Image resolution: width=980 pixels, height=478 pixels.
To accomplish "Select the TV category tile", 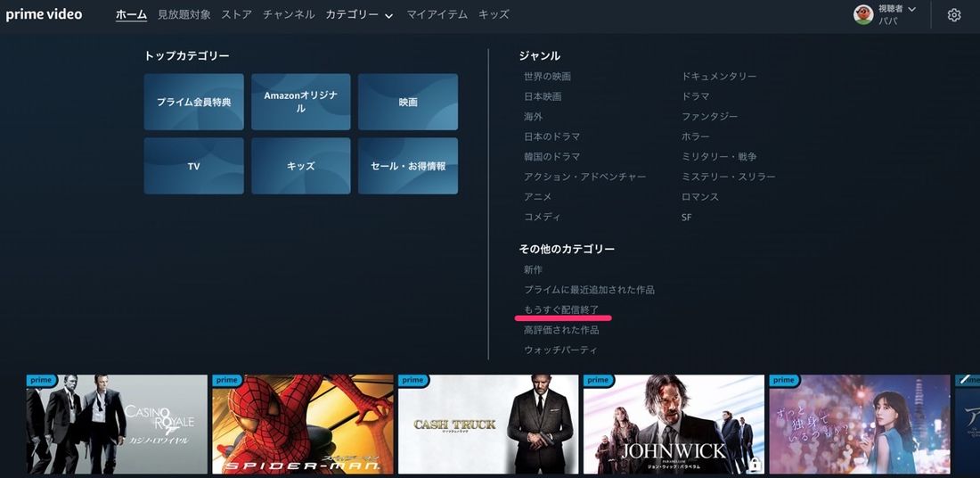I will [193, 166].
